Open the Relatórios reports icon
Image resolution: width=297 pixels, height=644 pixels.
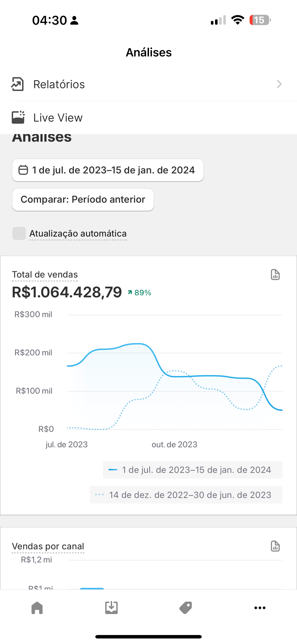17,84
